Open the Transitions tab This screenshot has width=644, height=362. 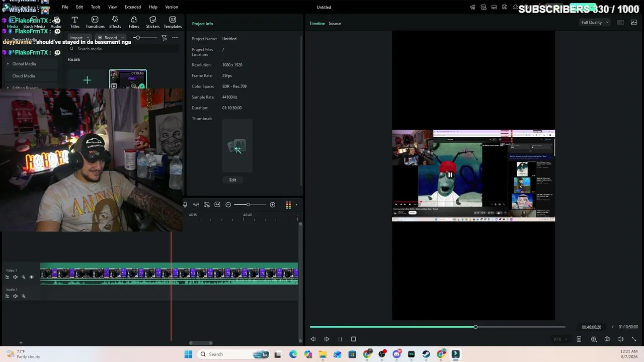95,22
